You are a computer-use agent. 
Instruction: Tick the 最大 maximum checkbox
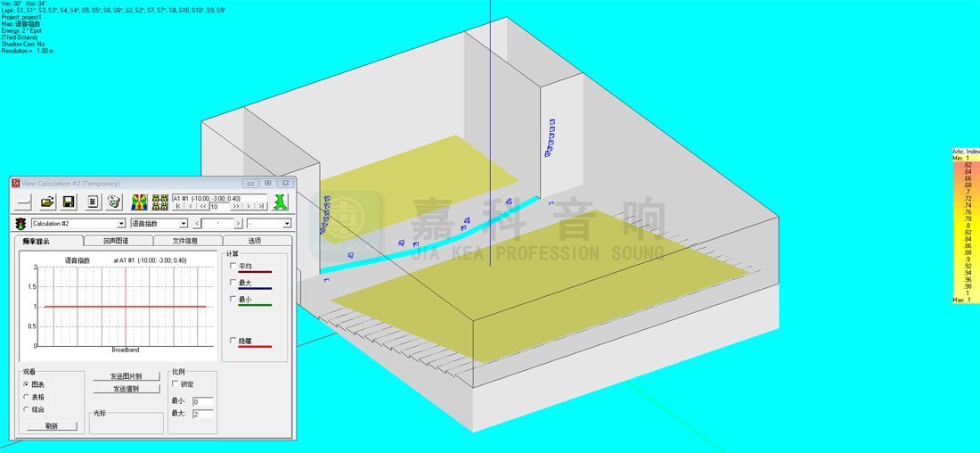coord(233,283)
